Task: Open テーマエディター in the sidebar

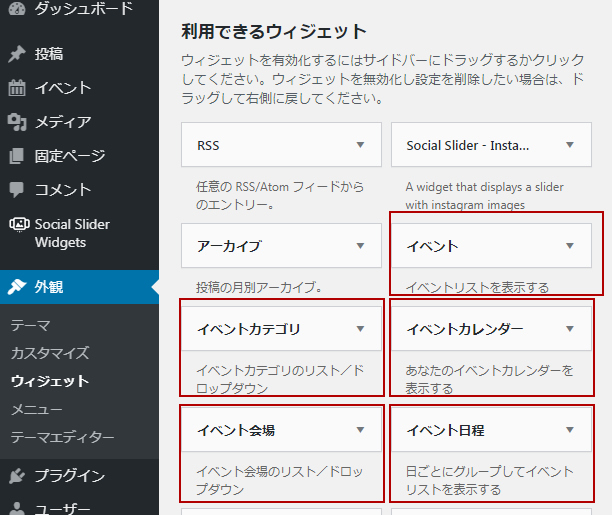Action: coord(62,437)
